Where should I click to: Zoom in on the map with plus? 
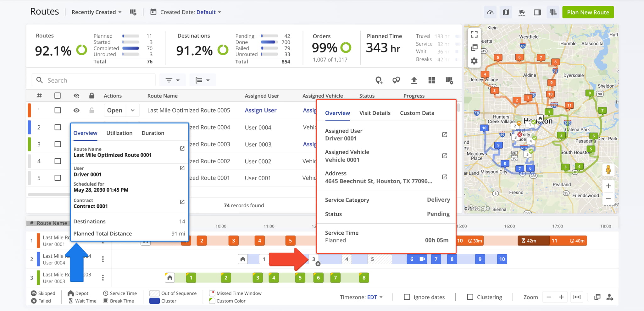(x=608, y=186)
